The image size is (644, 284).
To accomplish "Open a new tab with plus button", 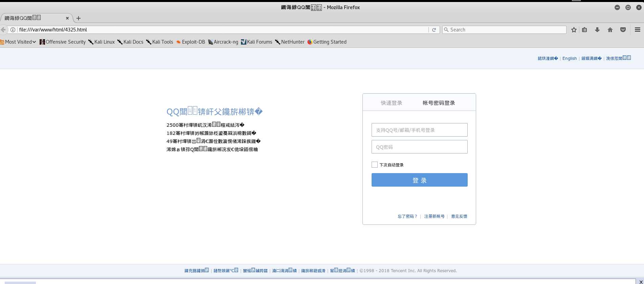I will [79, 18].
